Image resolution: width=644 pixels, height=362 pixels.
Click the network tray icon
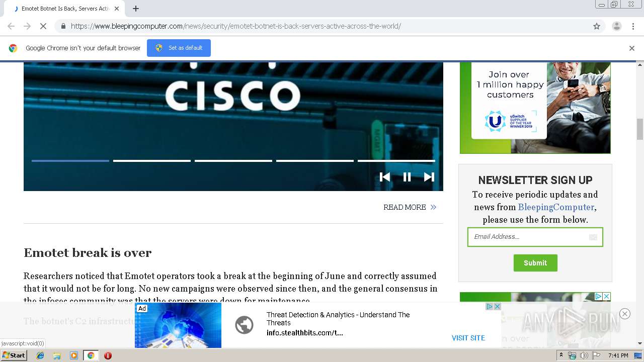point(572,355)
